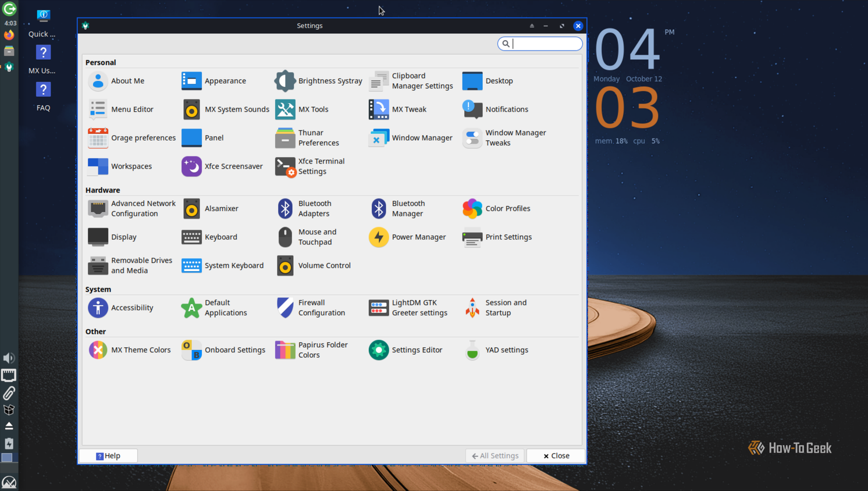This screenshot has height=491, width=868.
Task: Open Notifications settings
Action: click(x=495, y=109)
